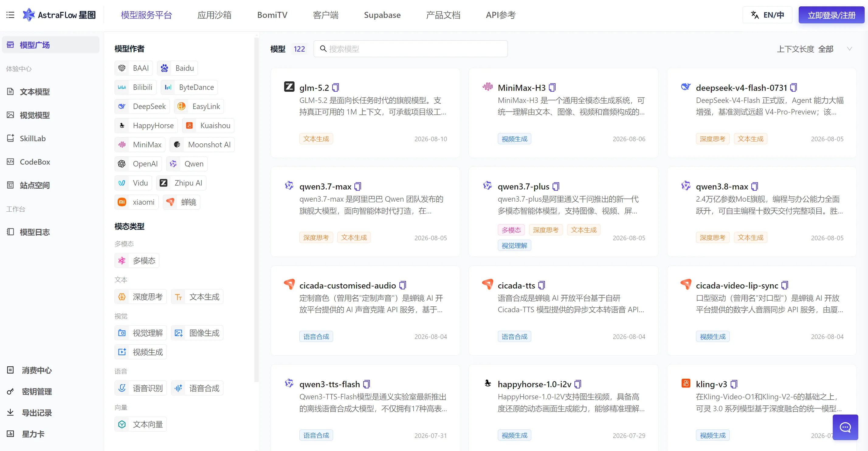Copy the cicada-customised-audio model name
The image size is (868, 451).
pyautogui.click(x=403, y=285)
